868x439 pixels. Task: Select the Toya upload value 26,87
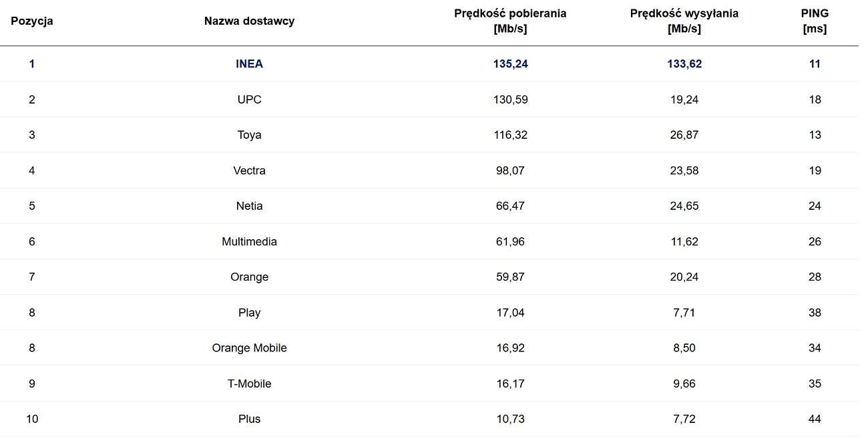coord(684,135)
